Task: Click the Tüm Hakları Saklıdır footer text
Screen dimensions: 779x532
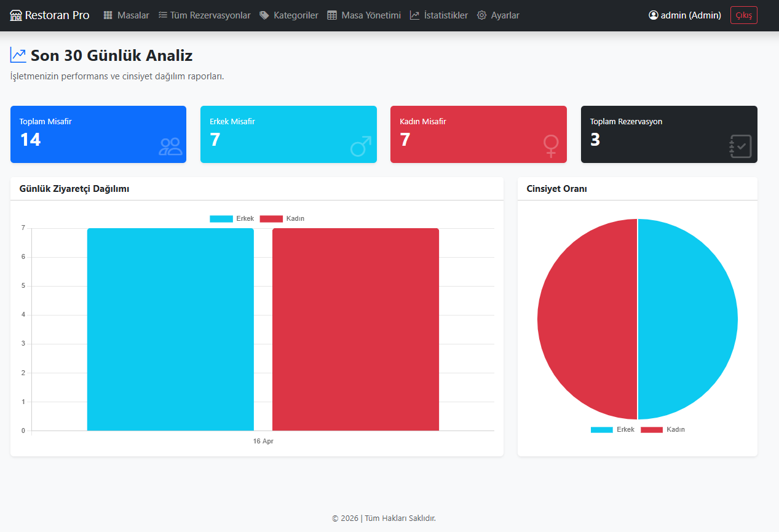Action: 400,518
